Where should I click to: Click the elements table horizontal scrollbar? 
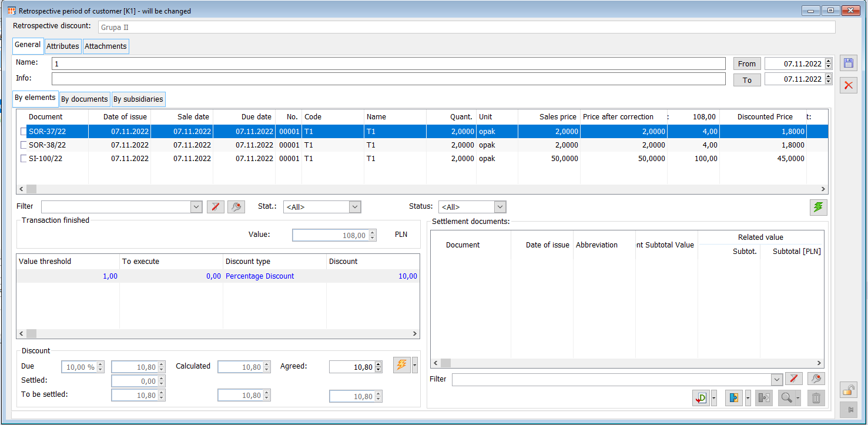pos(422,189)
